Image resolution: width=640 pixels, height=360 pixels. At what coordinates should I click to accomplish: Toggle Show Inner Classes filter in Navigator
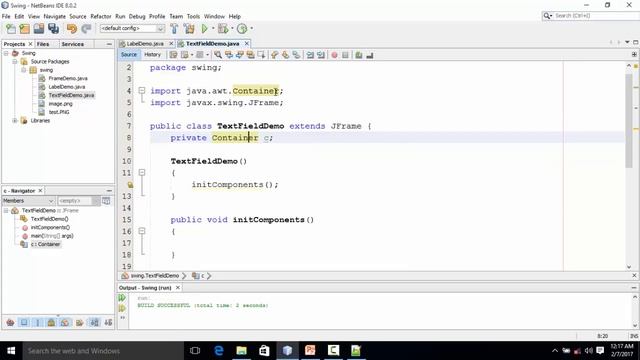click(x=65, y=322)
